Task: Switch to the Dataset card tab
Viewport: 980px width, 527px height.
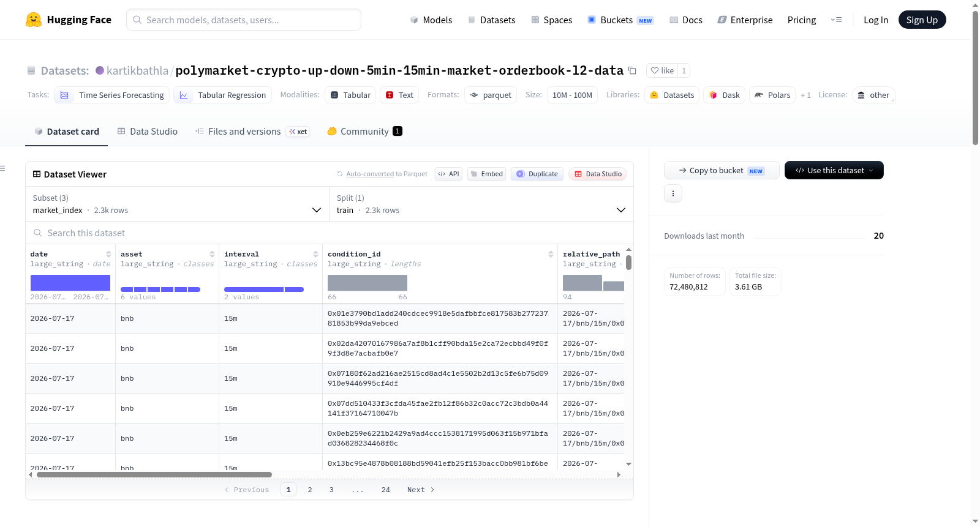Action: 67,131
